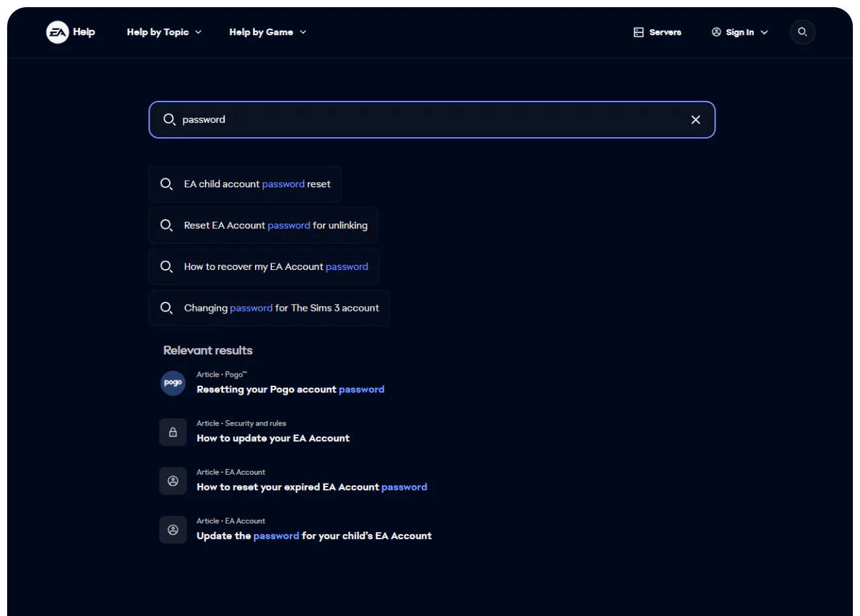Screen dimensions: 860x616
Task: Click the Help home text link
Action: [84, 32]
